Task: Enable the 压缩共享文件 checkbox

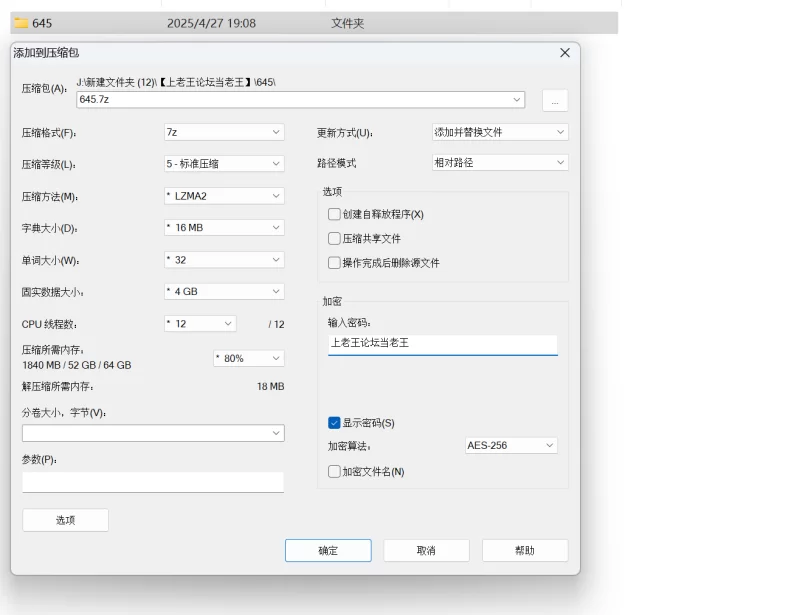Action: [x=334, y=238]
